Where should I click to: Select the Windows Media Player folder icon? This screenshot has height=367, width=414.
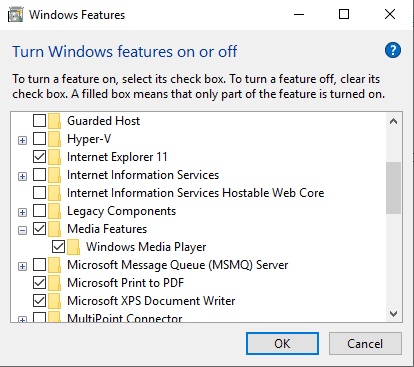pos(73,247)
